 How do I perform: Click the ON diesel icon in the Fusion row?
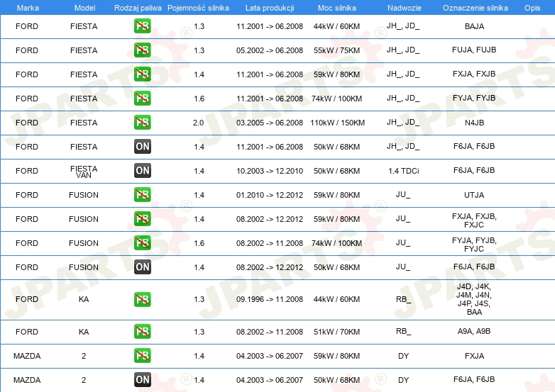click(142, 267)
